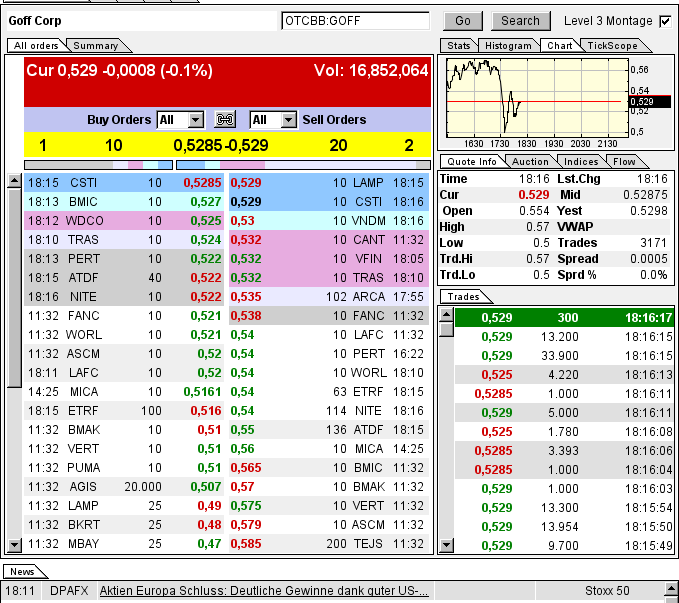Switch to the Summary tab
The image size is (679, 603).
(x=96, y=45)
